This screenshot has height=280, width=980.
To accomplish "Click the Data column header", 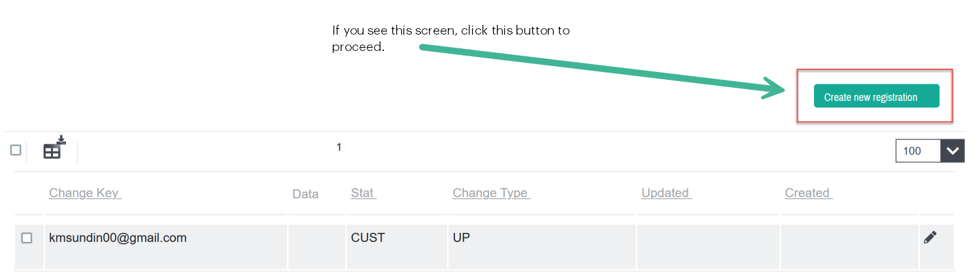I will [305, 194].
